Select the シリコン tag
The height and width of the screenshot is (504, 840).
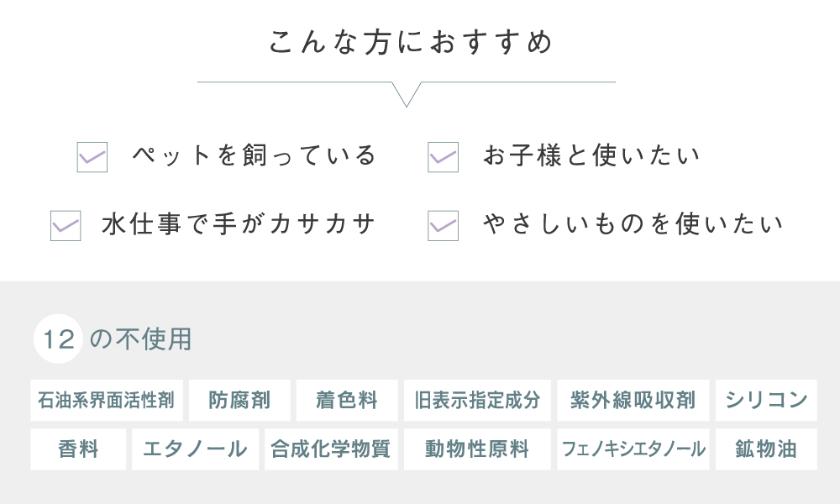tap(766, 400)
